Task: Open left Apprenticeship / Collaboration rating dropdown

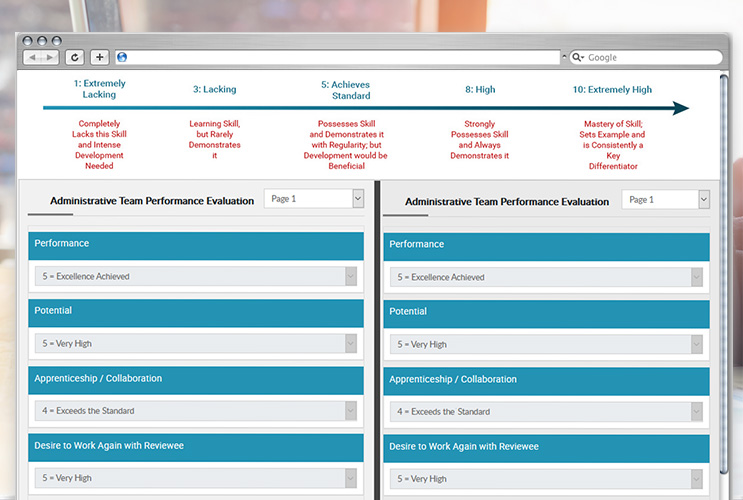Action: 196,411
